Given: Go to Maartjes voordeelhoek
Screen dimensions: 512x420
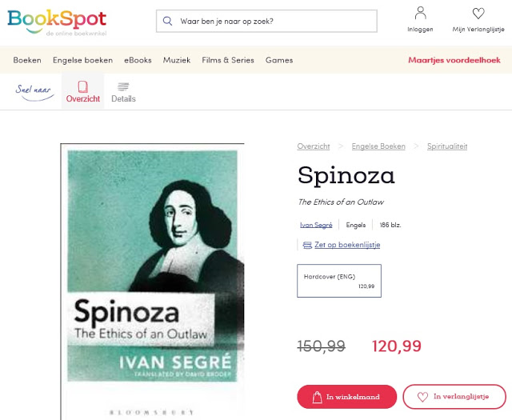Looking at the screenshot, I should click(454, 60).
